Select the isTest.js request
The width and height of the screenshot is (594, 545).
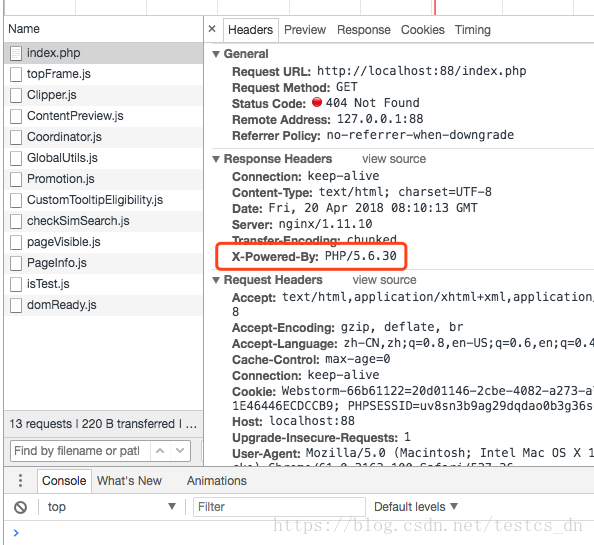104,284
